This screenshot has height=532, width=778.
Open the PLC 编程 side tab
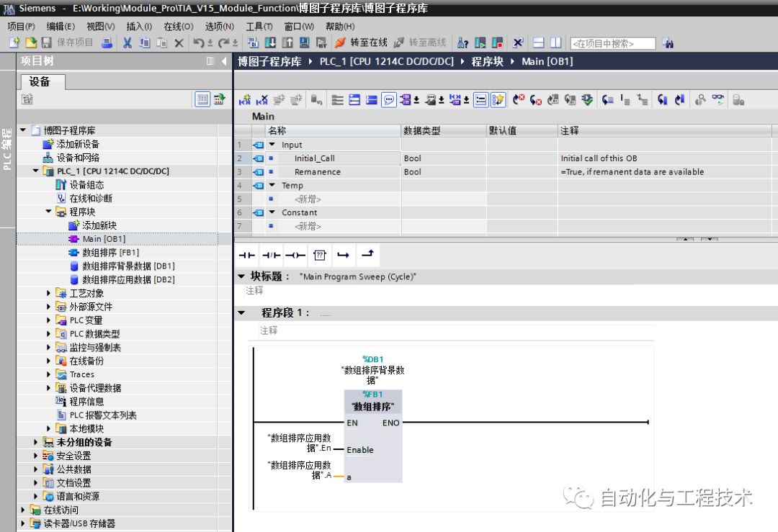tap(7, 149)
